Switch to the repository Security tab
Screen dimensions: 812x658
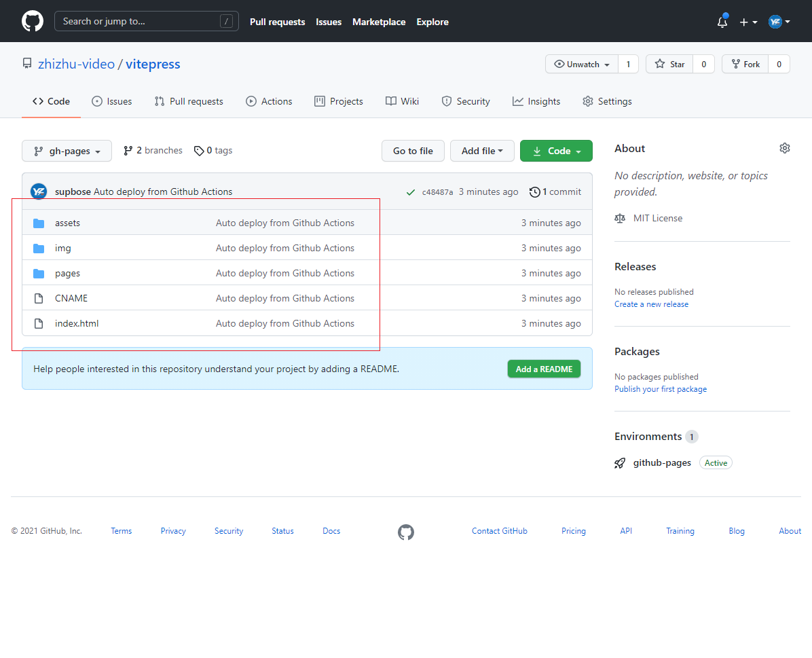tap(466, 102)
